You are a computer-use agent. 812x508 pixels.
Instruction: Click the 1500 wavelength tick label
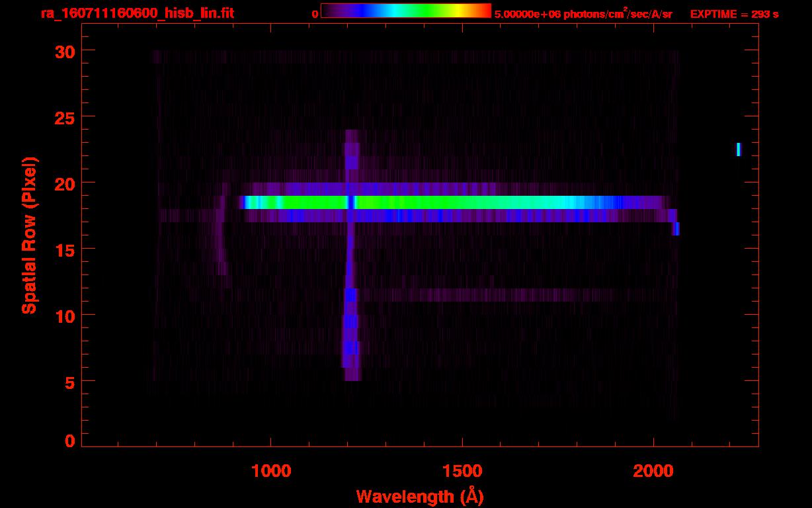pyautogui.click(x=462, y=472)
